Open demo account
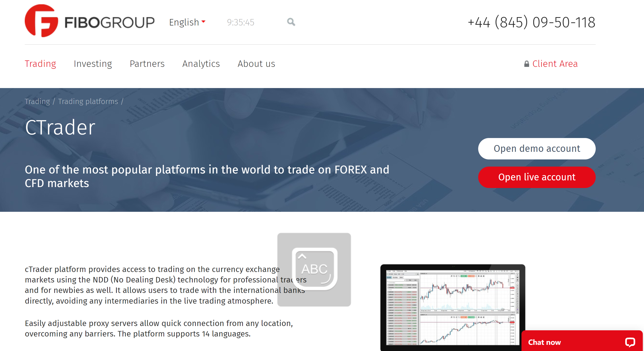Viewport: 644px width, 351px height. click(x=536, y=148)
